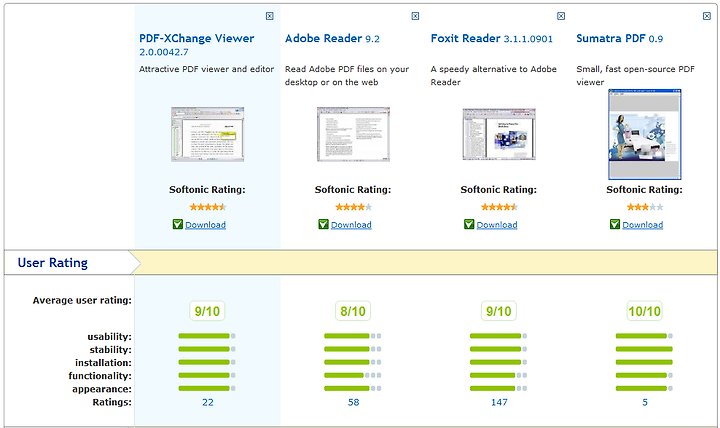Open the Foxit Reader 3.1.1.0901 title link
This screenshot has width=720, height=428.
pyautogui.click(x=491, y=39)
